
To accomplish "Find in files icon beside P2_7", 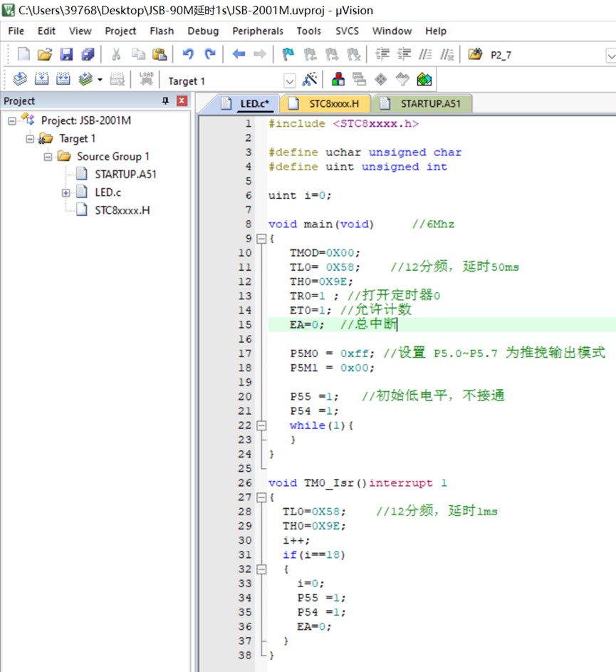I will coord(475,54).
